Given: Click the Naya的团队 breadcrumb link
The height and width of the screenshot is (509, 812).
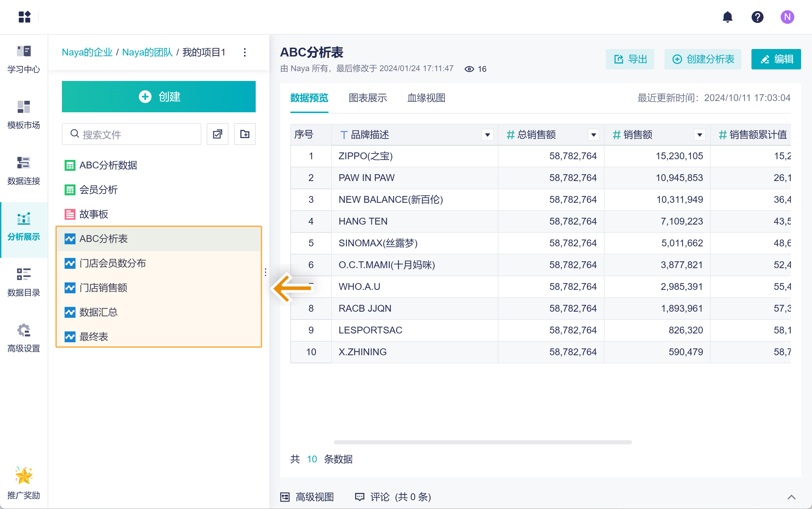Looking at the screenshot, I should tap(147, 52).
